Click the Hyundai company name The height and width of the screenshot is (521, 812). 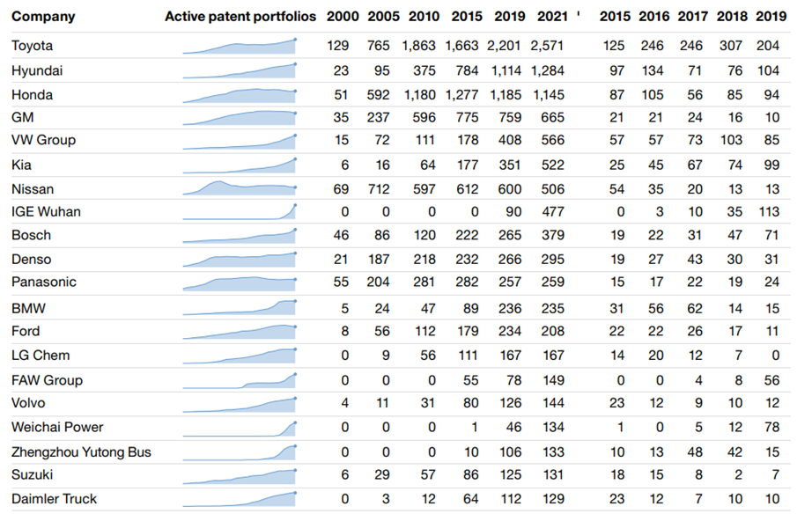tap(37, 70)
